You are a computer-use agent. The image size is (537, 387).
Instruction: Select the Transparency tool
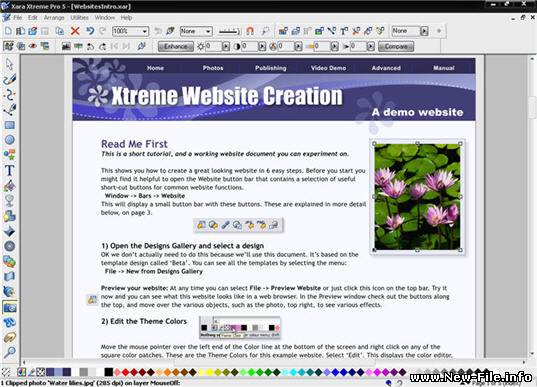pos(9,201)
